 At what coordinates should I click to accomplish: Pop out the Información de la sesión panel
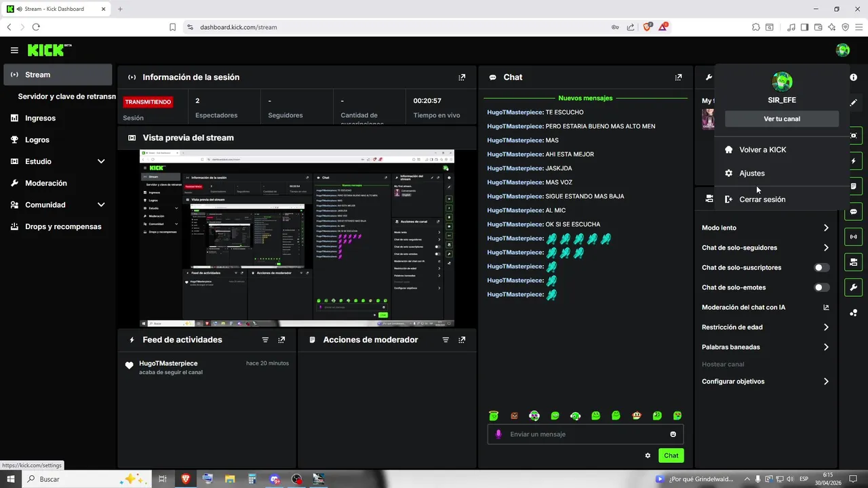(x=462, y=77)
